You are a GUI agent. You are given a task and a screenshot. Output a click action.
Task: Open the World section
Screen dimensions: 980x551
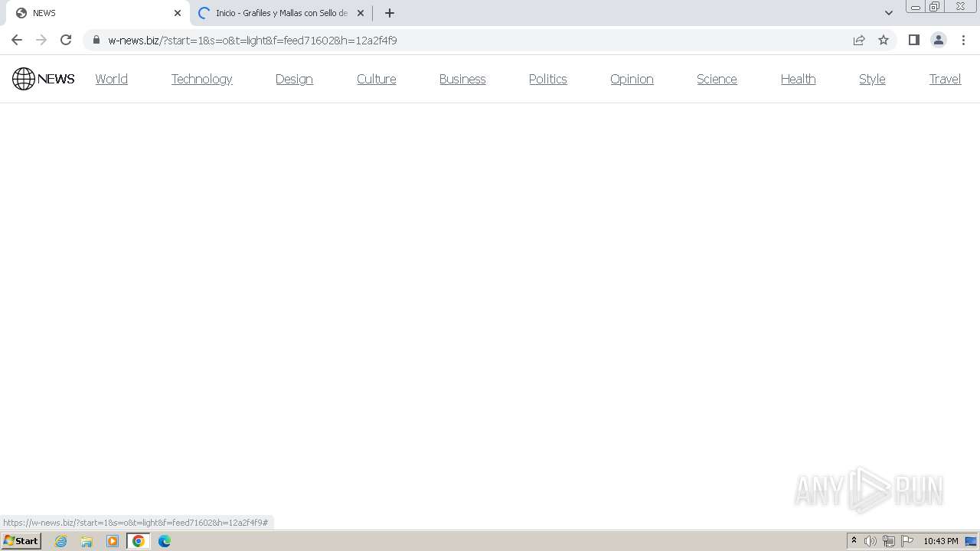[111, 79]
